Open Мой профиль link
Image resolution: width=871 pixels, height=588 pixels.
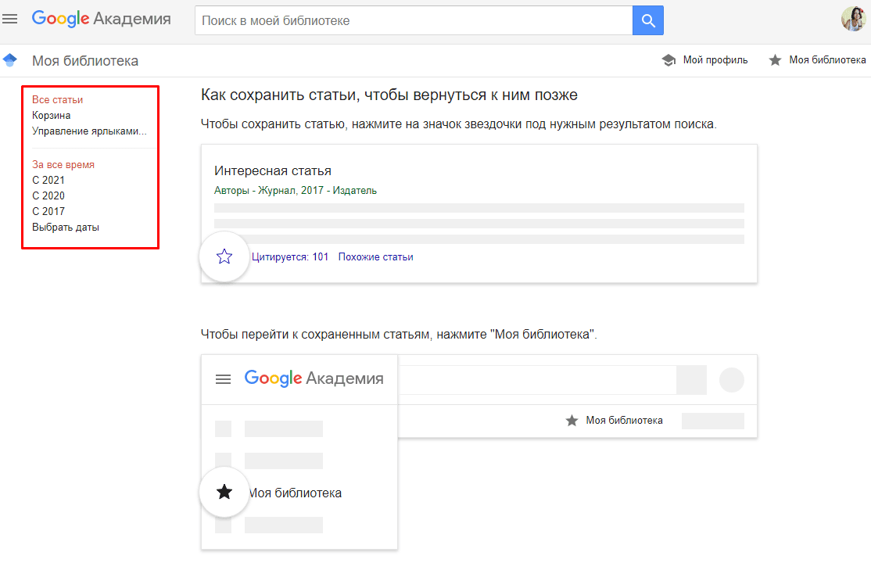click(x=715, y=60)
